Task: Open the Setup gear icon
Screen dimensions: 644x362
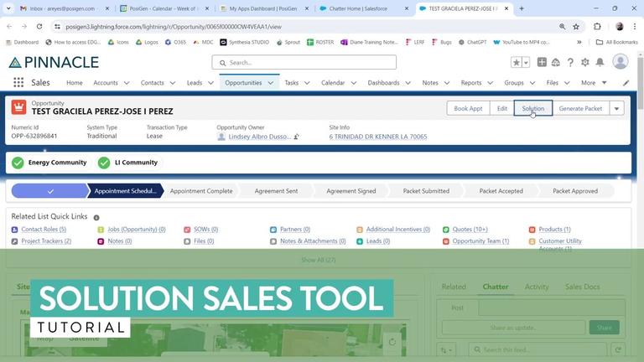Action: tap(584, 62)
